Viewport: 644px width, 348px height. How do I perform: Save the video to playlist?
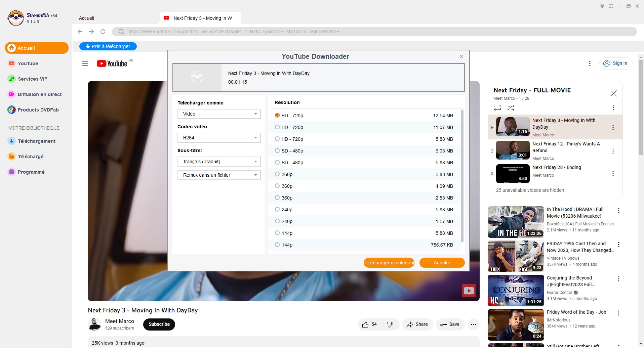point(450,324)
